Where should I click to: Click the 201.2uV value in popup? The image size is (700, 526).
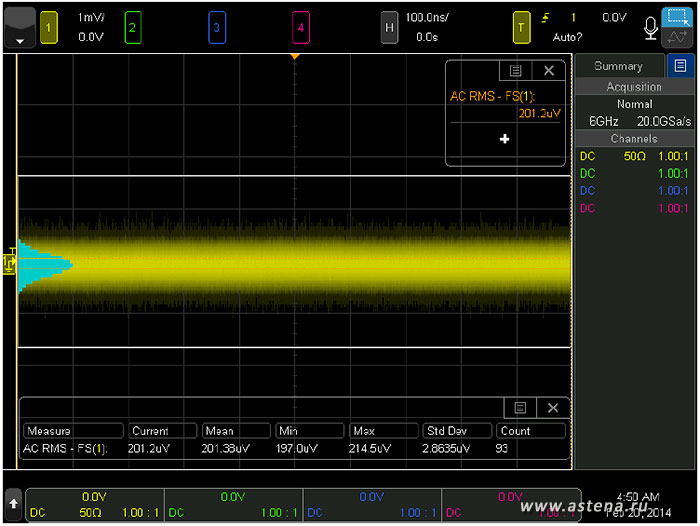539,113
